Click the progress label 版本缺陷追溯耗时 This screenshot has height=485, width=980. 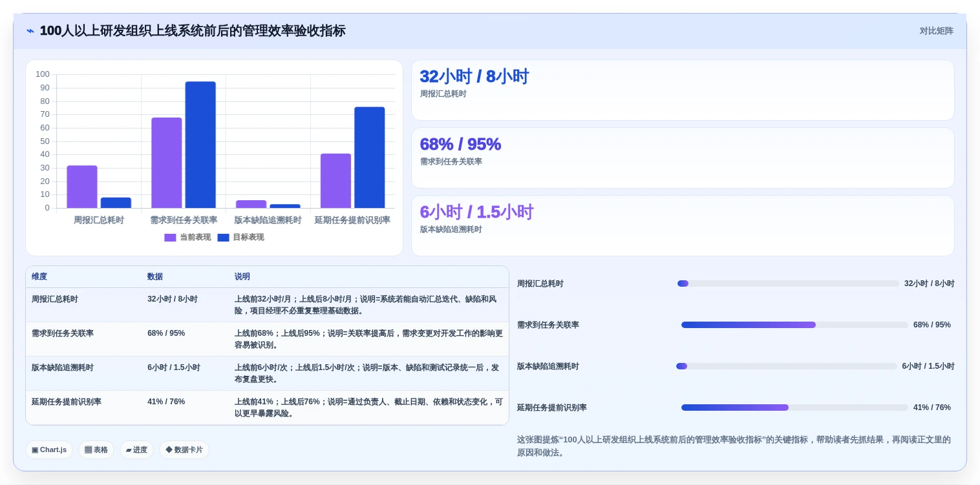[x=548, y=366]
